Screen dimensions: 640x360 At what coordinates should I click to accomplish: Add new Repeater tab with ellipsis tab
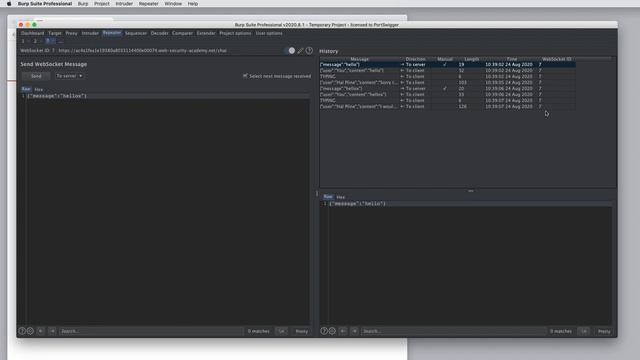point(60,41)
